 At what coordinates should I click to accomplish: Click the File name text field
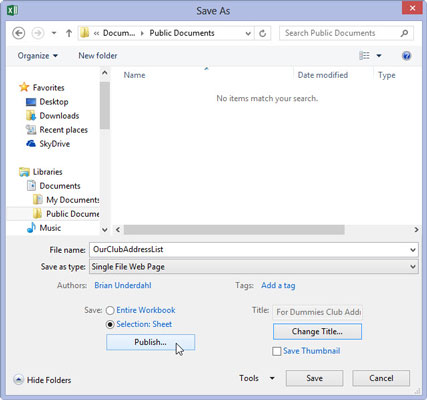[x=249, y=250]
